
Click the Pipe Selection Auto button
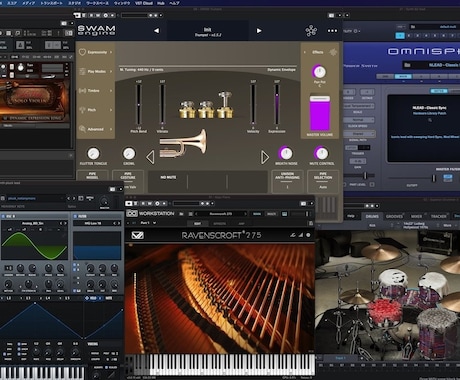pyautogui.click(x=323, y=181)
